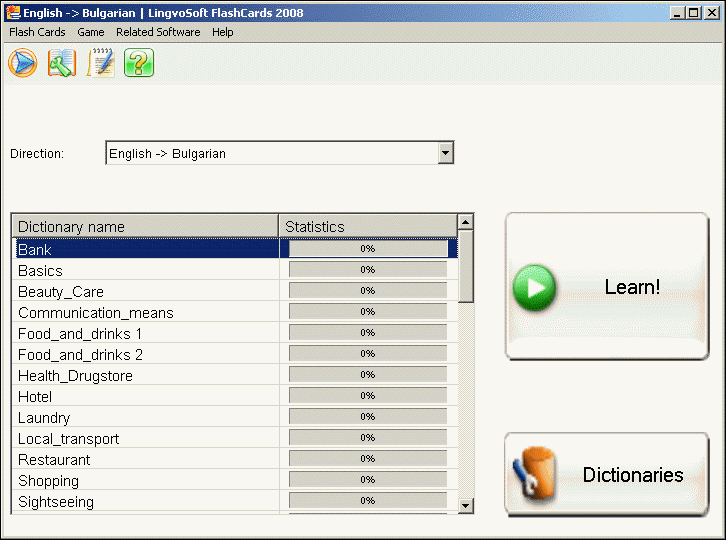Click the Hotel row progress bar
This screenshot has height=540, width=726.
(368, 396)
